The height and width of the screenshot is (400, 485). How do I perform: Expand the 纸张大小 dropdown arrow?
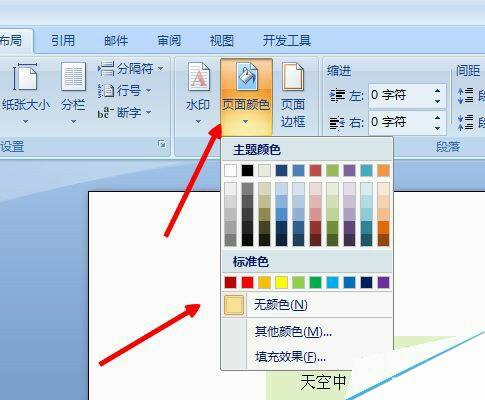(x=26, y=122)
